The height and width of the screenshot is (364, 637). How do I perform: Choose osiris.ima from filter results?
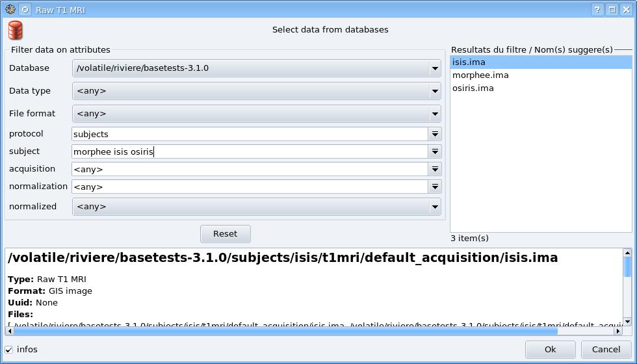pyautogui.click(x=473, y=88)
